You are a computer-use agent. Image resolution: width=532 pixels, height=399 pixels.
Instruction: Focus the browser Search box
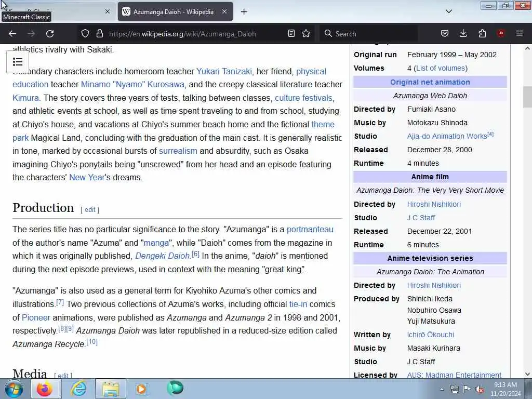tap(370, 34)
